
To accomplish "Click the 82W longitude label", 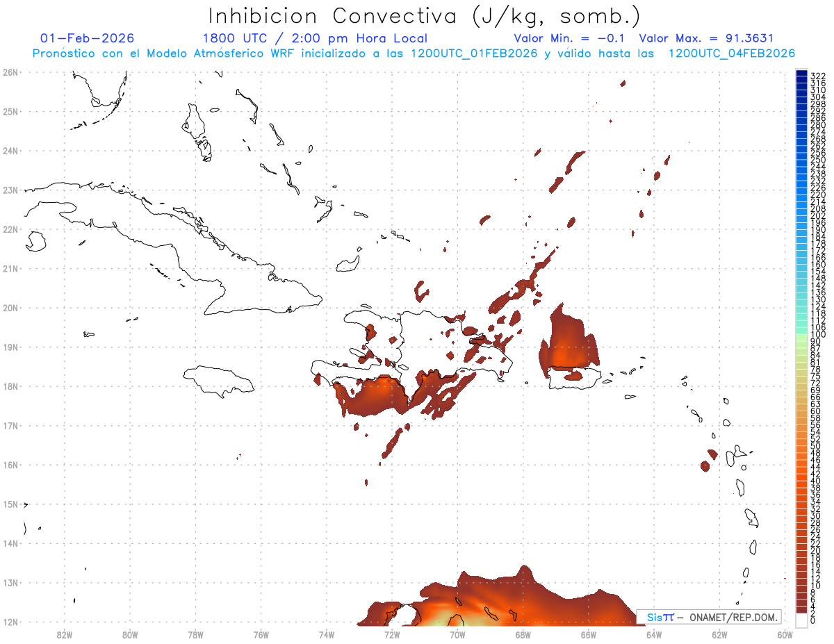I will click(x=65, y=634).
